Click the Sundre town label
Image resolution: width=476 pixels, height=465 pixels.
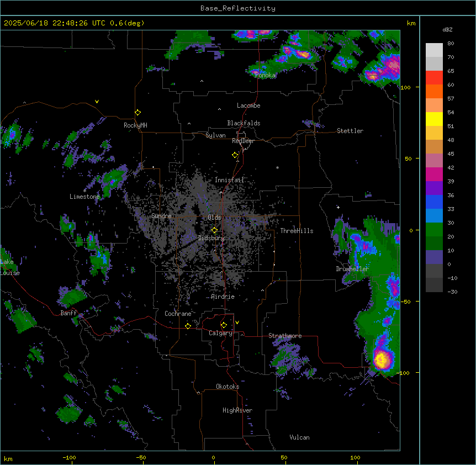point(161,216)
